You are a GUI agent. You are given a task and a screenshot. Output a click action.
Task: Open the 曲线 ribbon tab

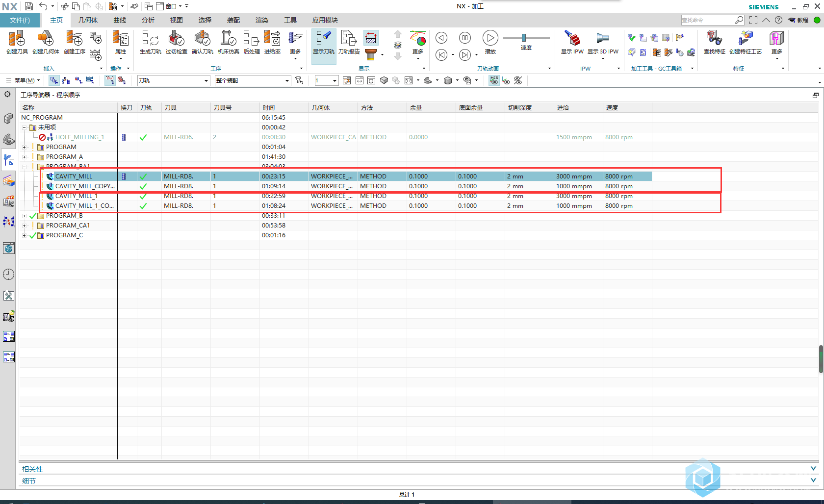(120, 20)
